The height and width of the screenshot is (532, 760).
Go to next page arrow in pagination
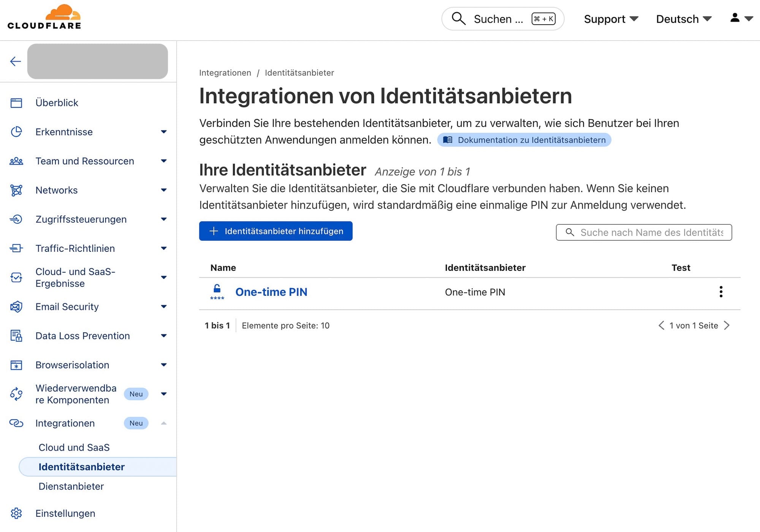point(727,325)
